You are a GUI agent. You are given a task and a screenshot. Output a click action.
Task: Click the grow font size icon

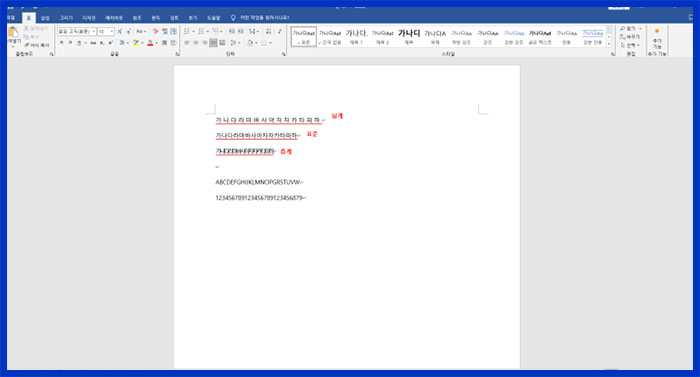tap(120, 31)
